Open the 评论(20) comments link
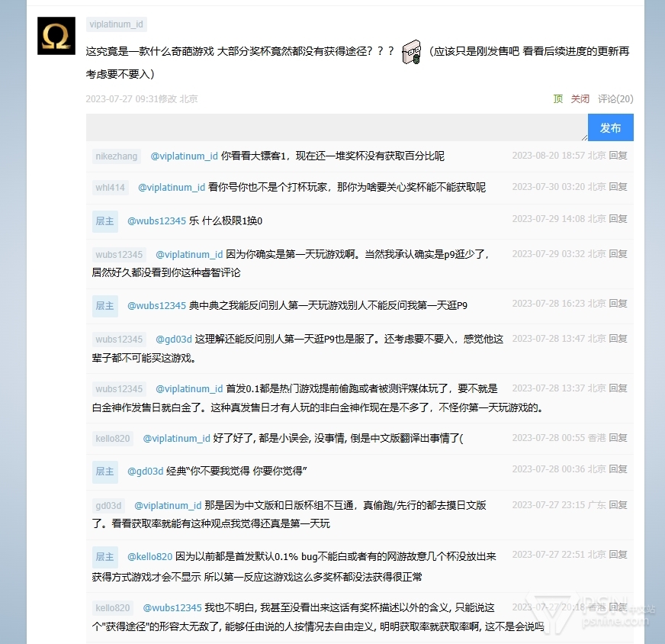The width and height of the screenshot is (665, 644). (615, 98)
